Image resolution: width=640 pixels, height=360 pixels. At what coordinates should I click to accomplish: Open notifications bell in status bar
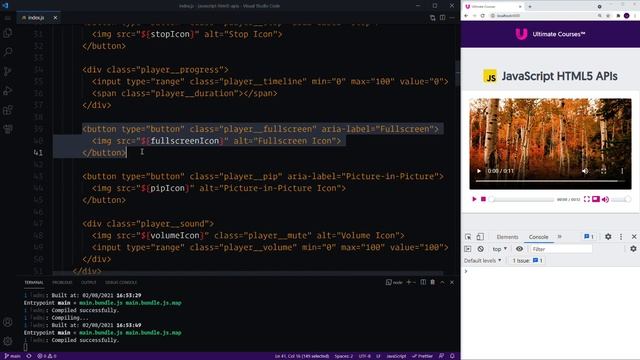tap(452, 356)
